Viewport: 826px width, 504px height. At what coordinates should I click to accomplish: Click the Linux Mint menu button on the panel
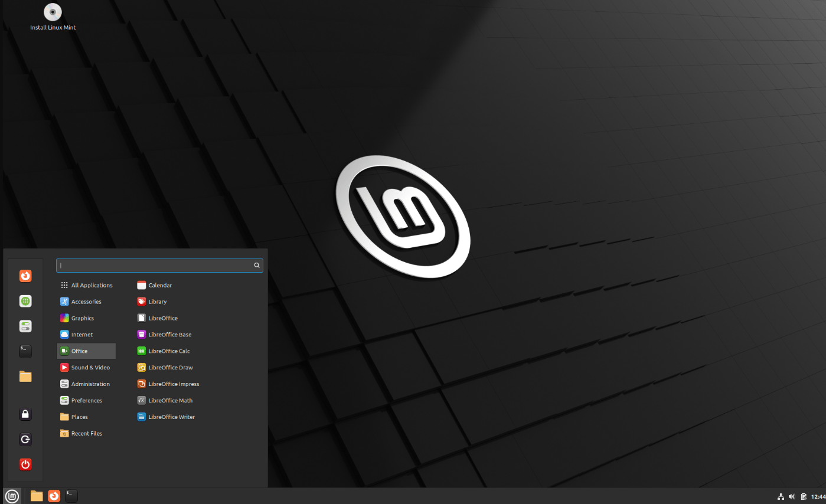(12, 496)
